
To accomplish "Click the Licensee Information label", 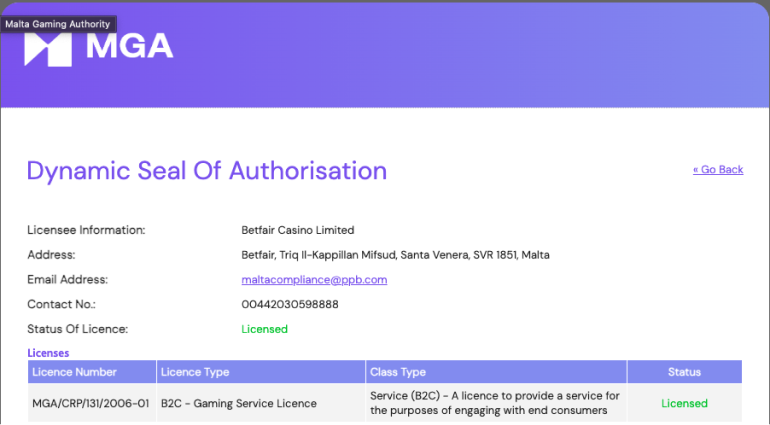I will click(x=86, y=230).
